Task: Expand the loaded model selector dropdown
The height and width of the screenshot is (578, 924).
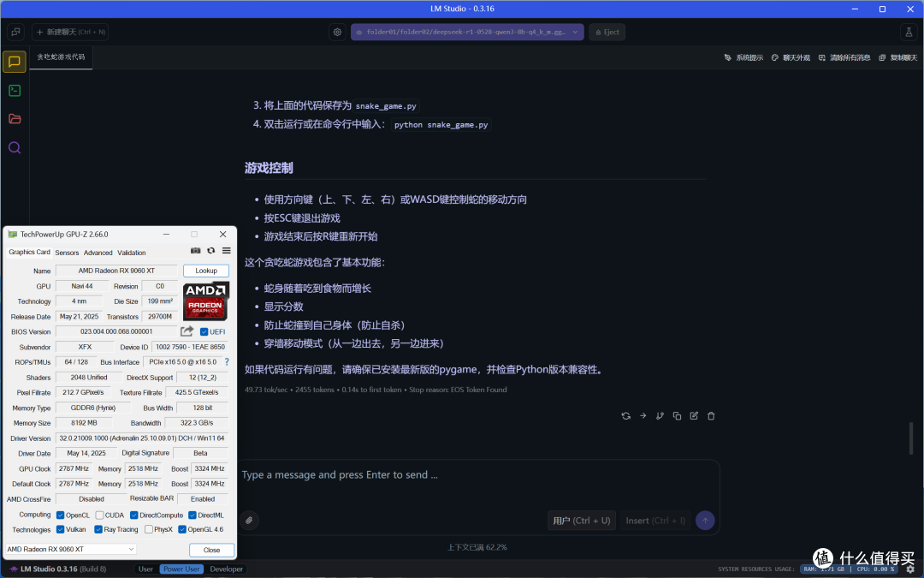Action: coord(467,32)
